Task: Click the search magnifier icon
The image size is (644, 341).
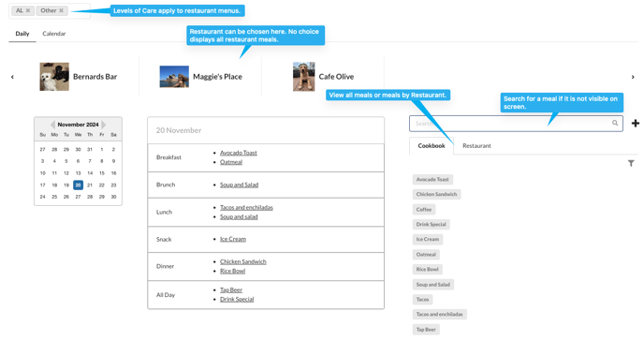Action: pyautogui.click(x=615, y=123)
